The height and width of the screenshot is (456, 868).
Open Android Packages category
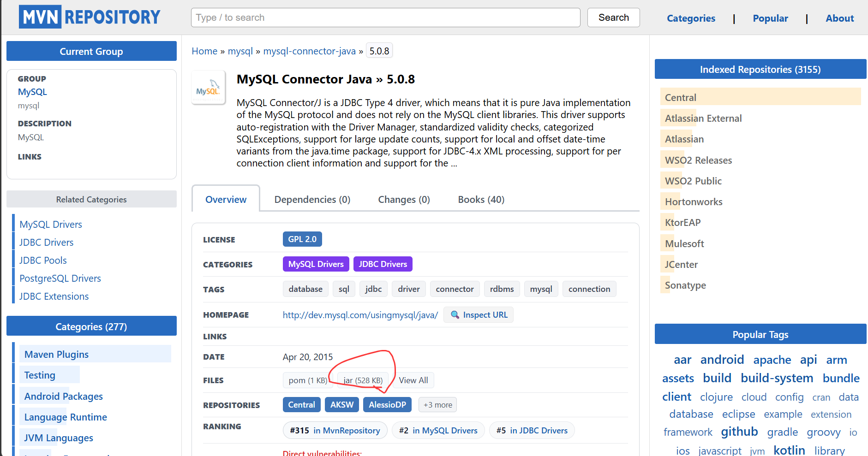click(x=63, y=396)
